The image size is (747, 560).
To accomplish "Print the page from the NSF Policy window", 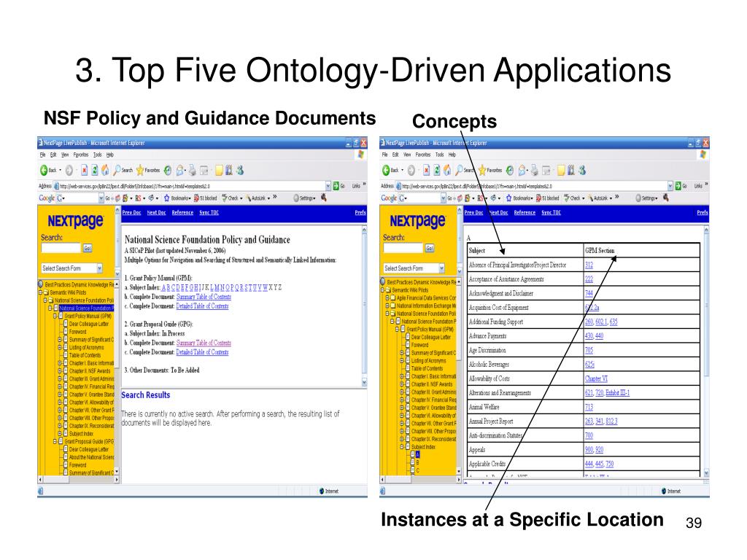I will point(192,170).
